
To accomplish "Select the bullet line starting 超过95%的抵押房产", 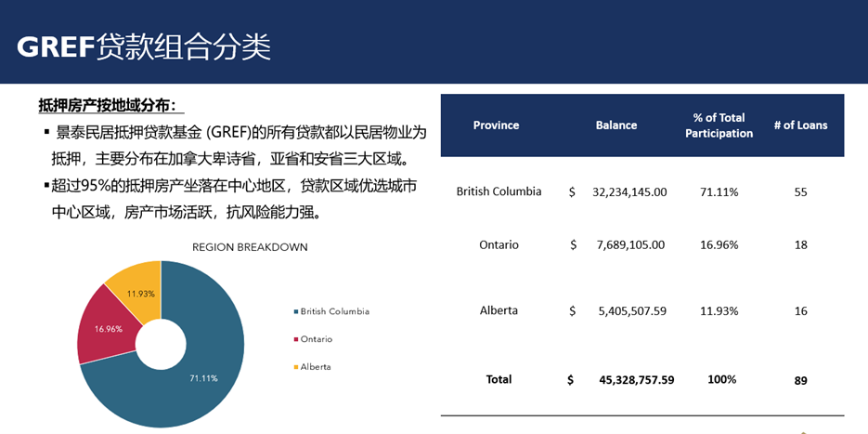I will pyautogui.click(x=230, y=186).
